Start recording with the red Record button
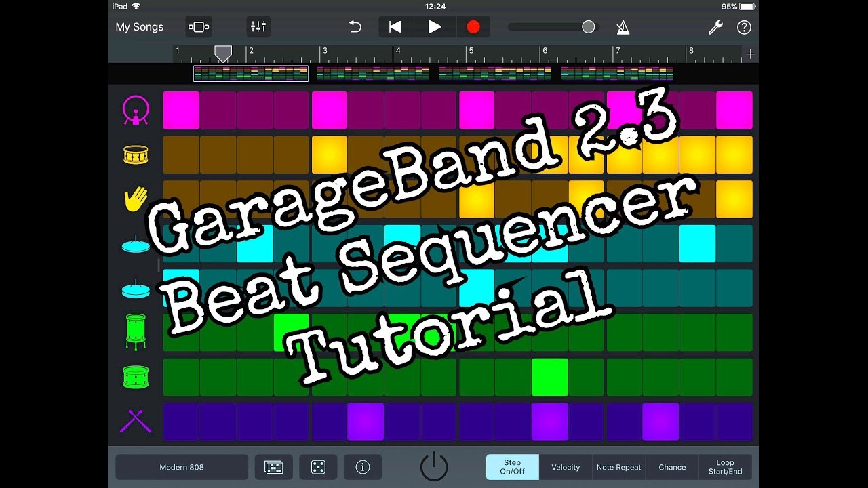This screenshot has width=868, height=488. pos(473,27)
